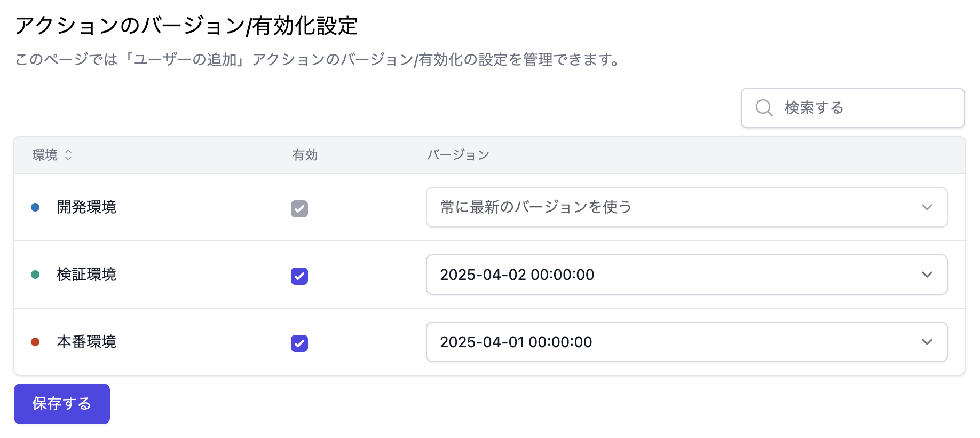980x438 pixels.
Task: Click the バージョン column header
Action: pos(458,155)
